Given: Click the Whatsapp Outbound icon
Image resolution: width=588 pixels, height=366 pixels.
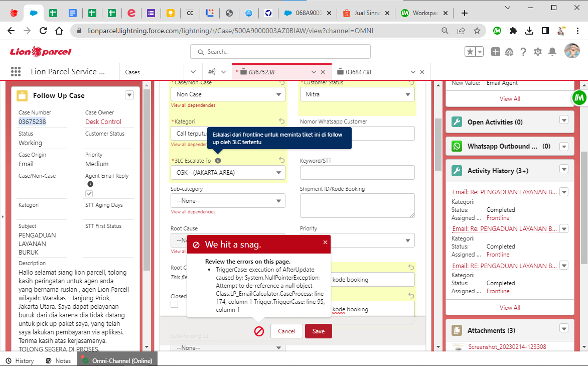Looking at the screenshot, I should pyautogui.click(x=457, y=147).
